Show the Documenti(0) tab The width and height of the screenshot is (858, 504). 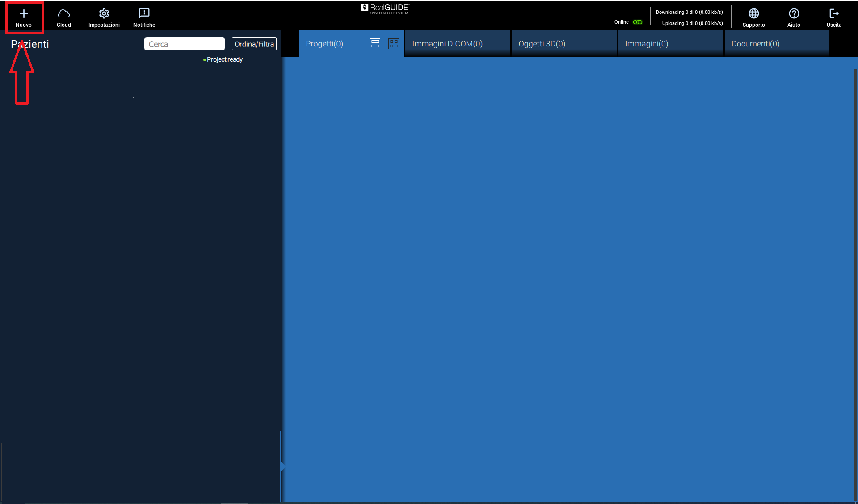tap(755, 44)
